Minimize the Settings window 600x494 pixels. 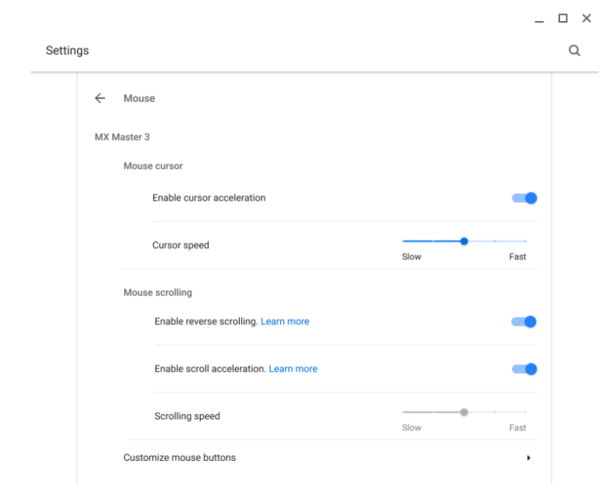point(539,19)
